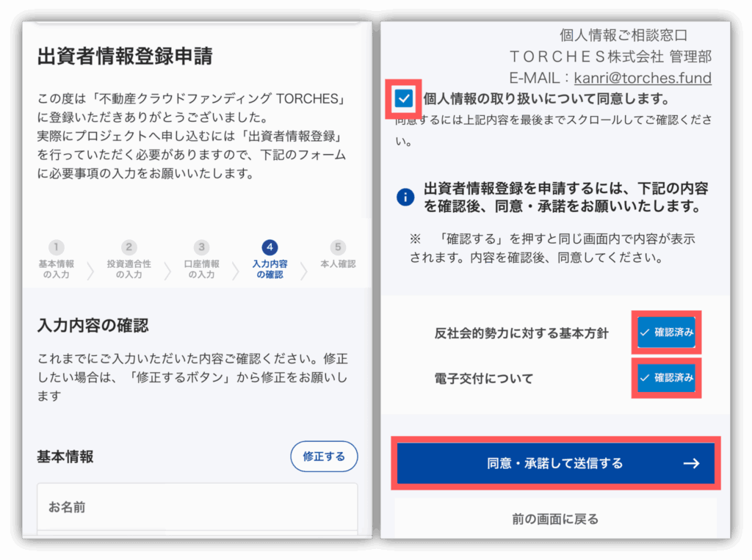This screenshot has height=560, width=752.
Task: Submit with 同意・承諾して送信する button
Action: click(x=556, y=463)
